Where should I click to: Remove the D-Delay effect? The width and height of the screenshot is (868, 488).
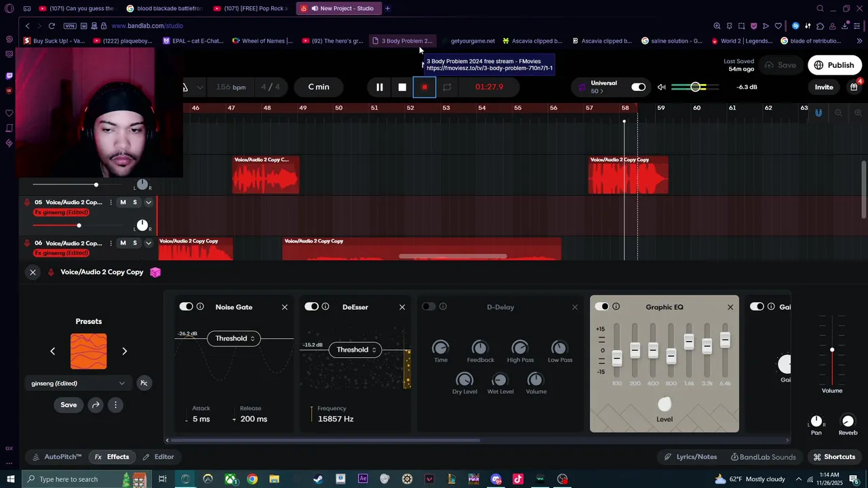575,307
